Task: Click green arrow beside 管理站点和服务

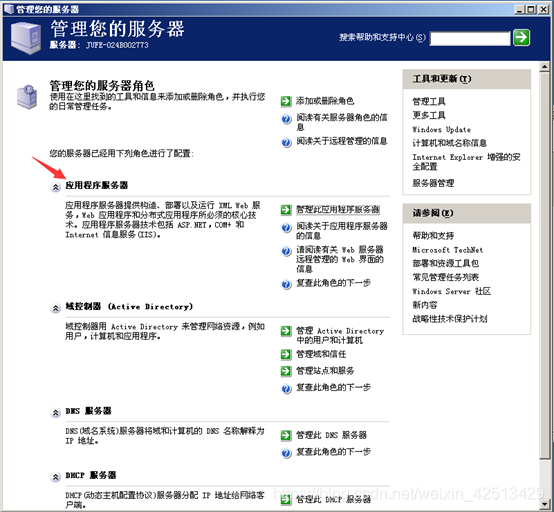Action: (x=285, y=371)
